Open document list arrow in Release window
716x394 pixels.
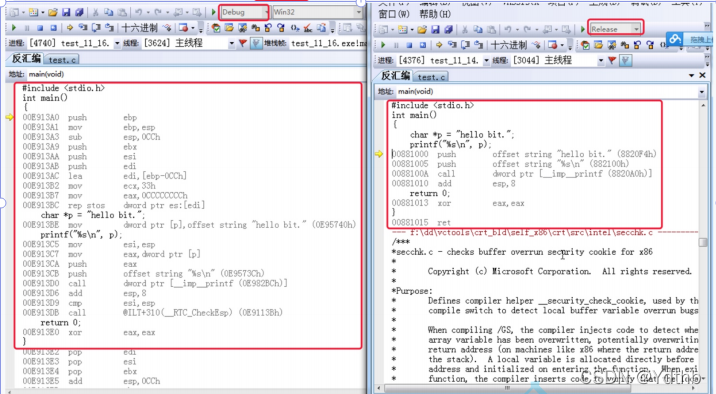click(691, 75)
